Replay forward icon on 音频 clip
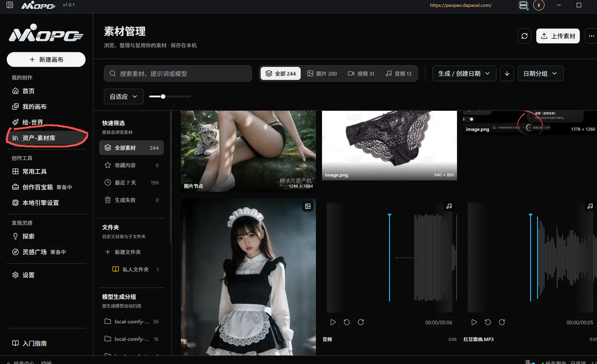The width and height of the screenshot is (597, 364). (361, 322)
